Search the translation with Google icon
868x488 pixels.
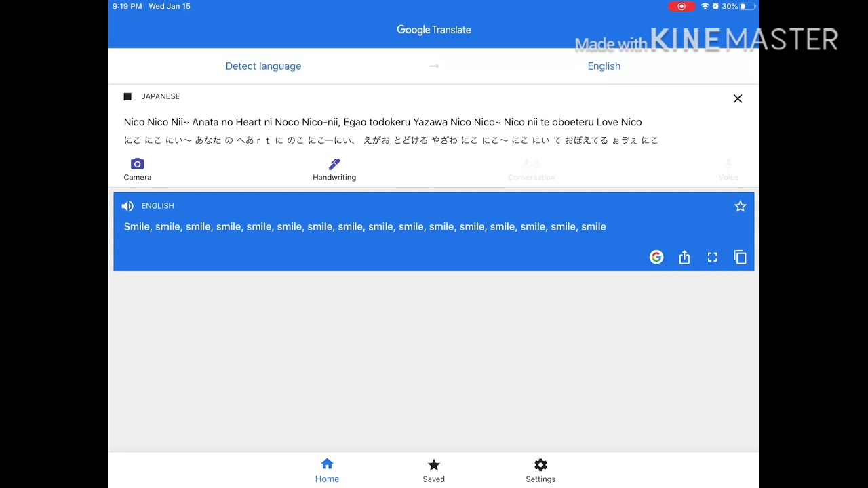(x=656, y=257)
